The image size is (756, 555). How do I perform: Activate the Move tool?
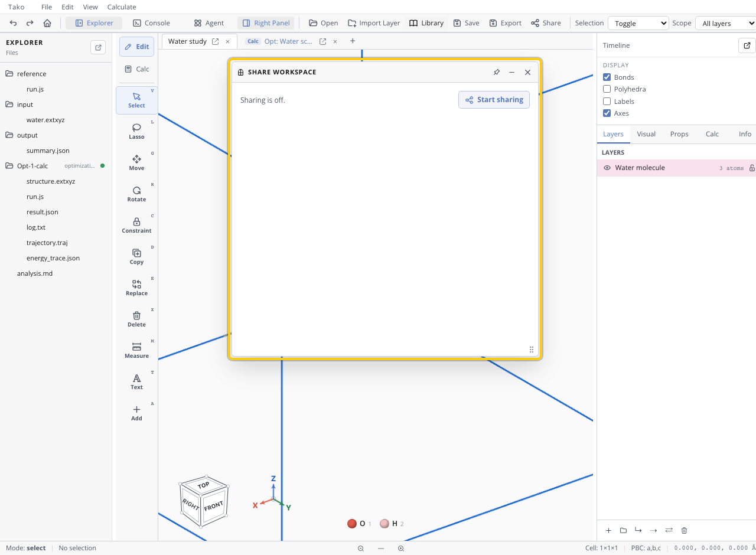pyautogui.click(x=136, y=162)
